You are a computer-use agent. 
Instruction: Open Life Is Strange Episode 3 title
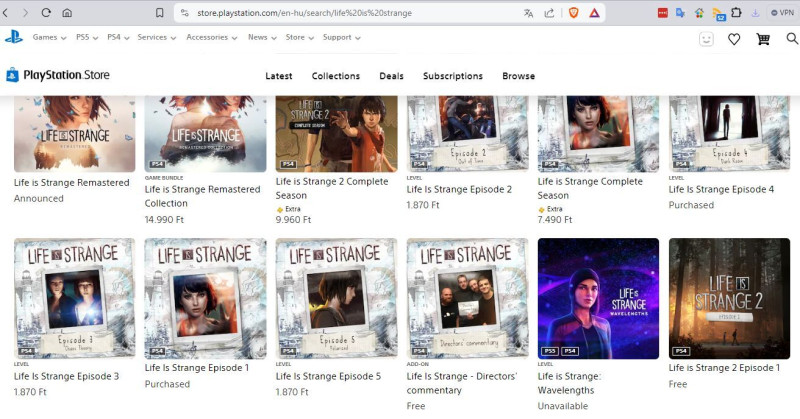[66, 376]
